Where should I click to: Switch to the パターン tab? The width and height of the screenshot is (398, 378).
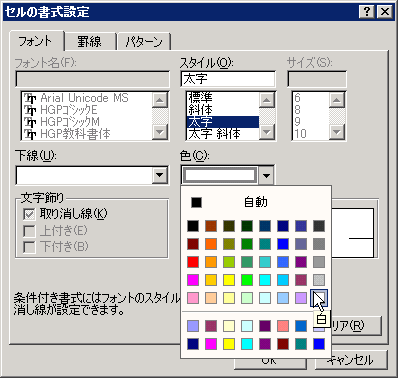click(x=144, y=42)
